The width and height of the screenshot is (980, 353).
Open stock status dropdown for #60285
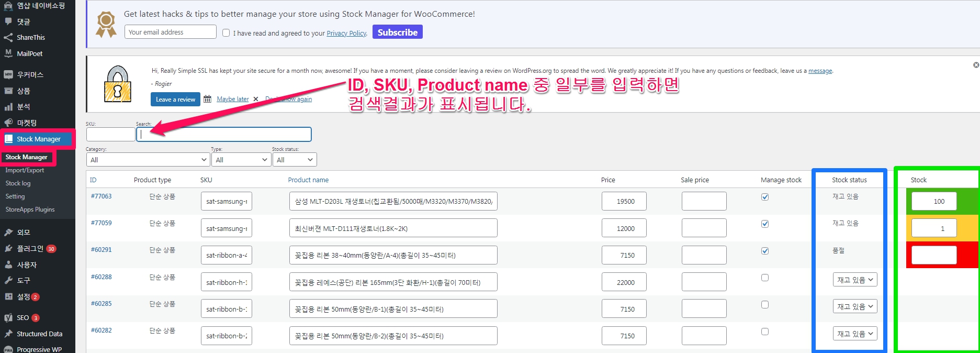[855, 306]
